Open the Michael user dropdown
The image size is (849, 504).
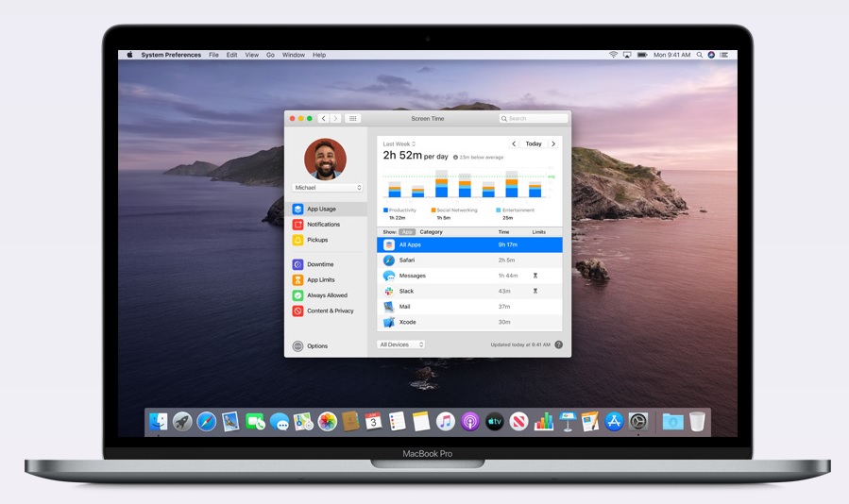point(328,187)
